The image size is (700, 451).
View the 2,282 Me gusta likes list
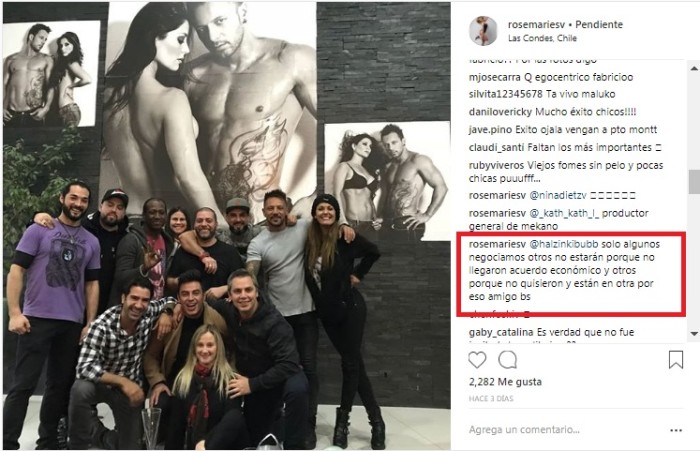coord(505,382)
